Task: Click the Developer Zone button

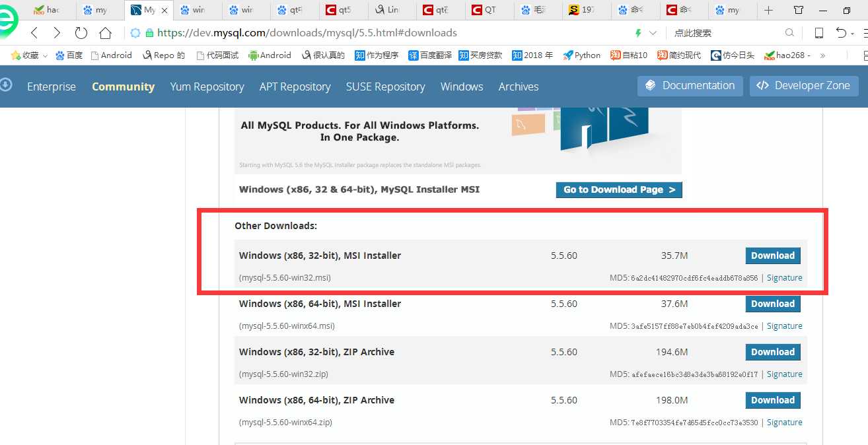Action: pos(804,86)
